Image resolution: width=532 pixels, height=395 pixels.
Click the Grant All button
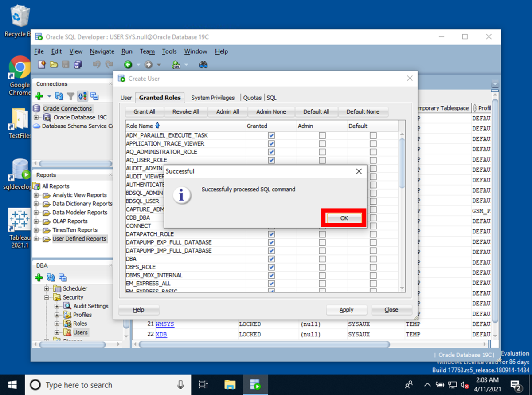144,112
